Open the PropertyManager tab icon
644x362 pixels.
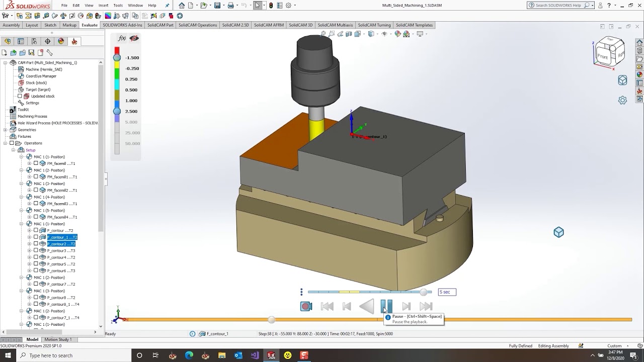pyautogui.click(x=21, y=41)
